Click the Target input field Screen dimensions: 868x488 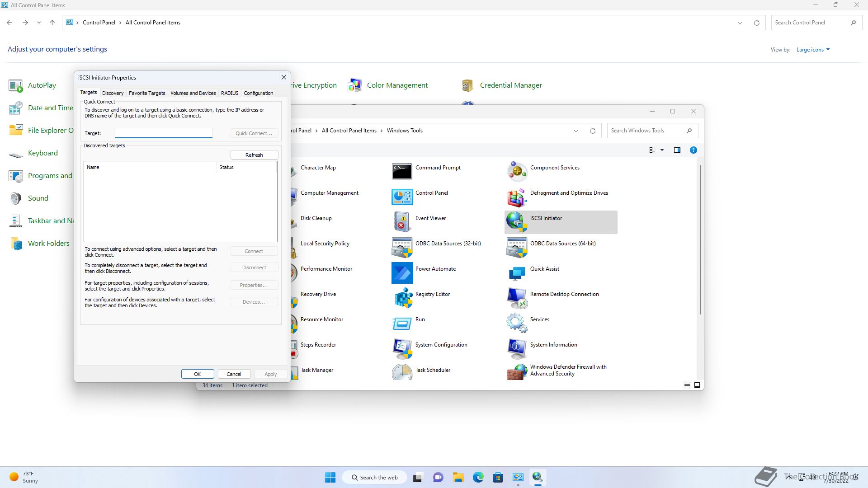(x=163, y=133)
